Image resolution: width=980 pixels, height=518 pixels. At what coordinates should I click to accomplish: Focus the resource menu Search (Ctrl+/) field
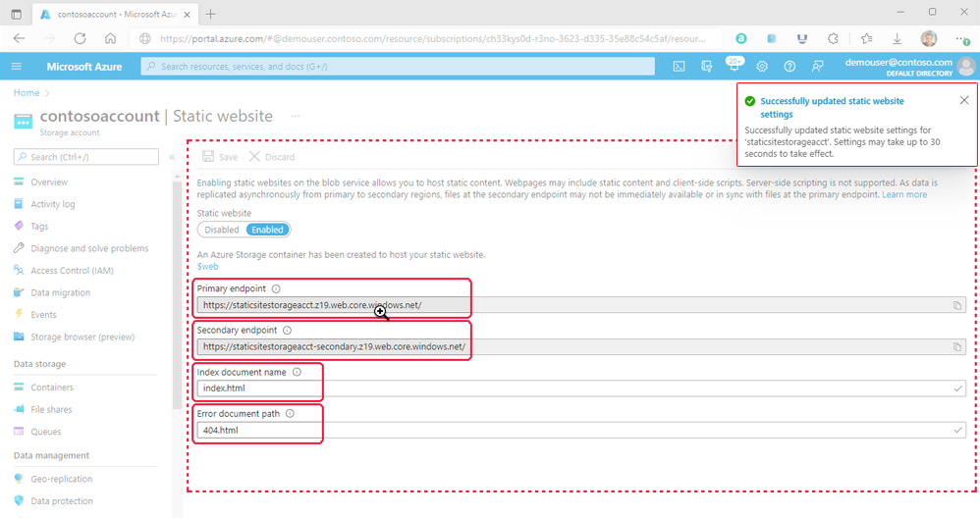pyautogui.click(x=86, y=157)
